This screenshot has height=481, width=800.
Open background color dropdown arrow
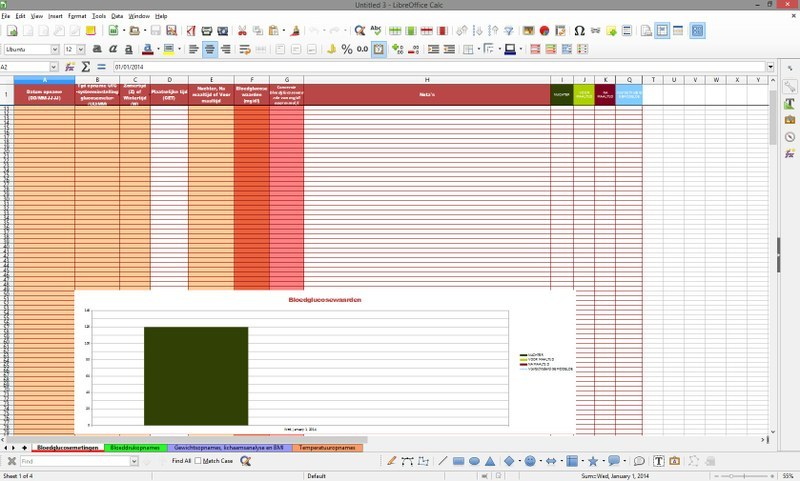pos(179,49)
